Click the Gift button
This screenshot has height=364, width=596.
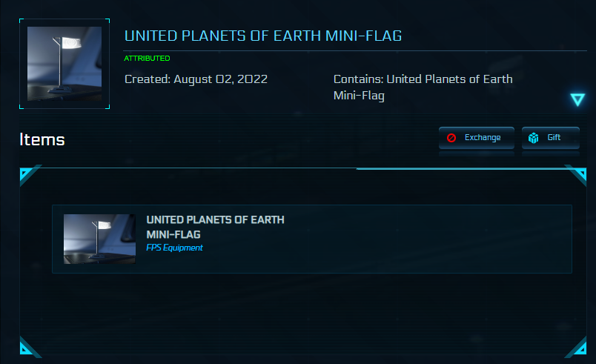point(551,138)
